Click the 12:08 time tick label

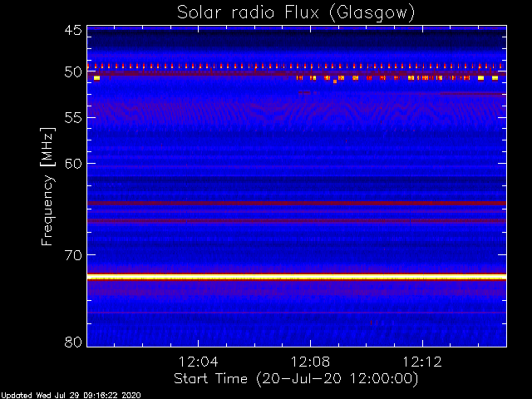tap(310, 362)
